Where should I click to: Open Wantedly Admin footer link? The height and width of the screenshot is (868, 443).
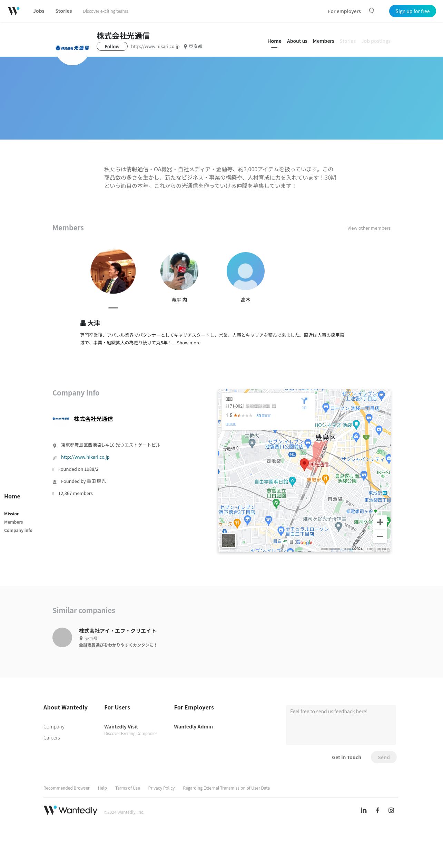tap(194, 727)
